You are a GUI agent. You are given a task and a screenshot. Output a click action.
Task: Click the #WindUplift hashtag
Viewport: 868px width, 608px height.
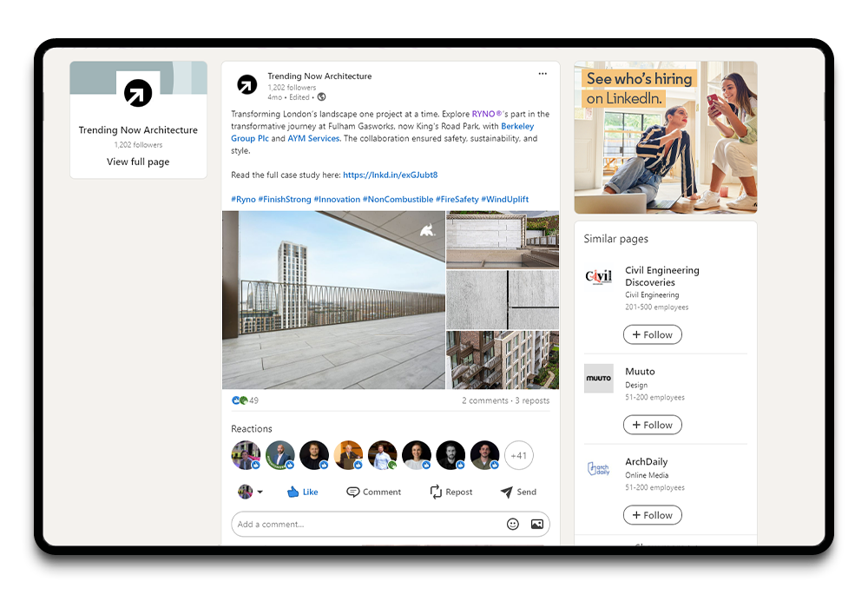point(505,200)
